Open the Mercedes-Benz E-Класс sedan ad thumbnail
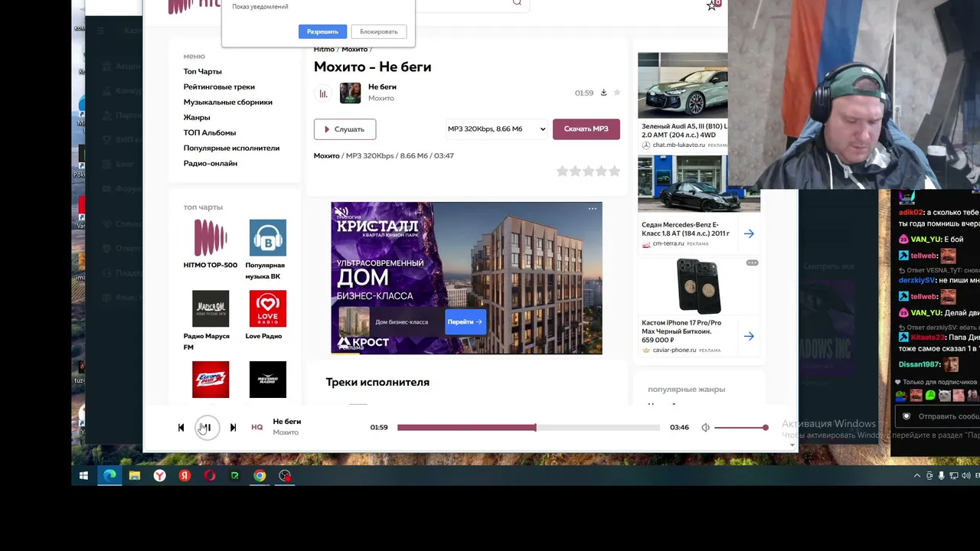980x551 pixels. tap(699, 184)
